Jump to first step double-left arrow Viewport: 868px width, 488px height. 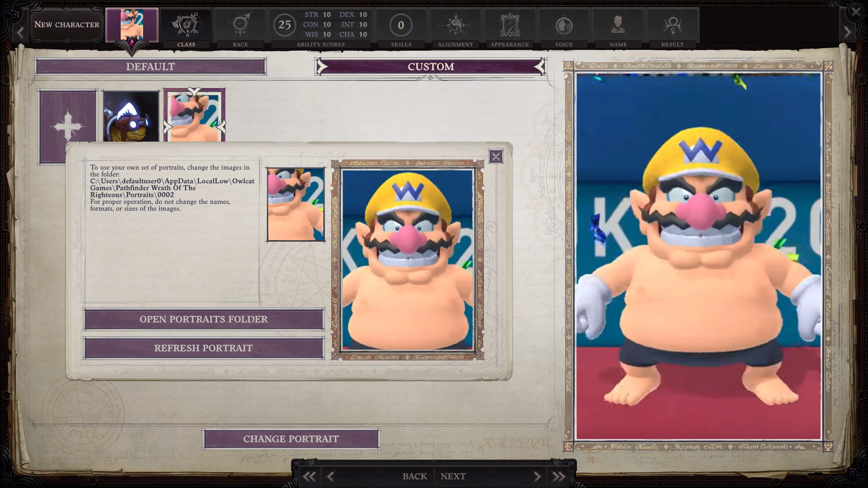pyautogui.click(x=309, y=476)
